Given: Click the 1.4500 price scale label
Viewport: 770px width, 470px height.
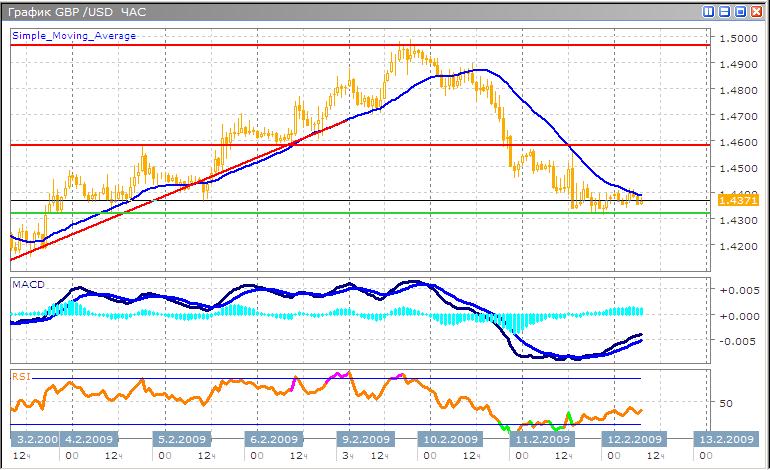Looking at the screenshot, I should [738, 168].
